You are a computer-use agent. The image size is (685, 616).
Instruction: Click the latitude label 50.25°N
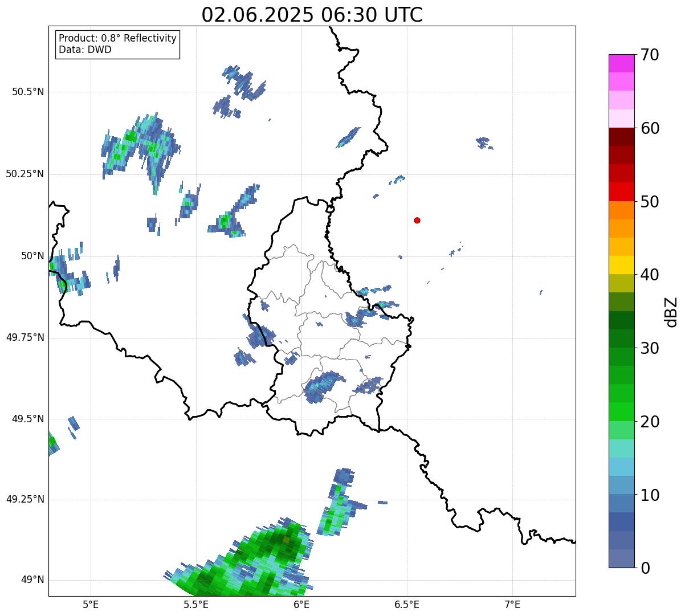25,174
